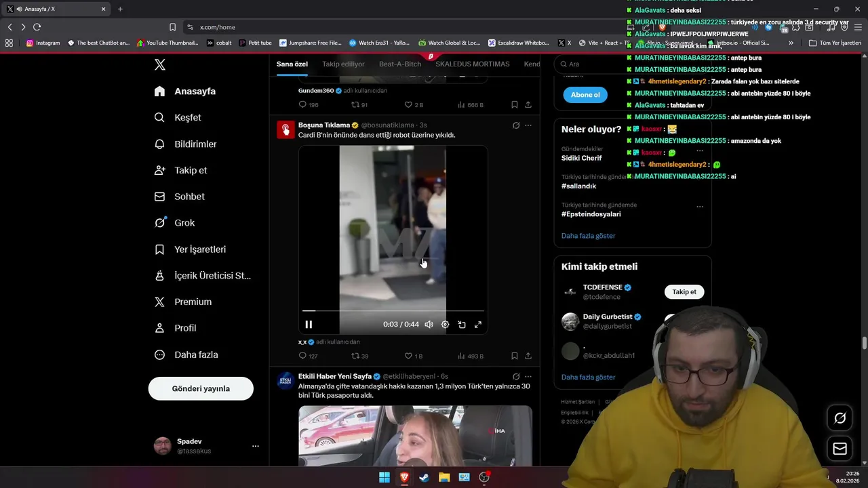Open the Instagram bookmark
868x488 pixels.
tap(43, 43)
